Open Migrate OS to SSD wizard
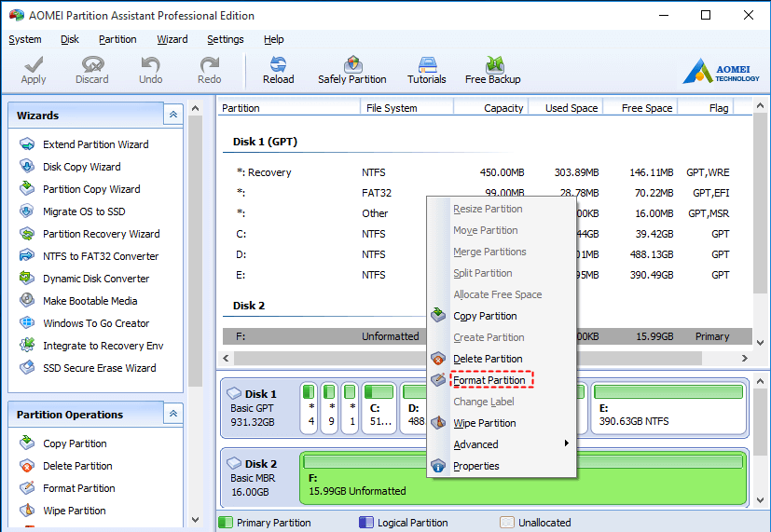The image size is (771, 532). (84, 211)
